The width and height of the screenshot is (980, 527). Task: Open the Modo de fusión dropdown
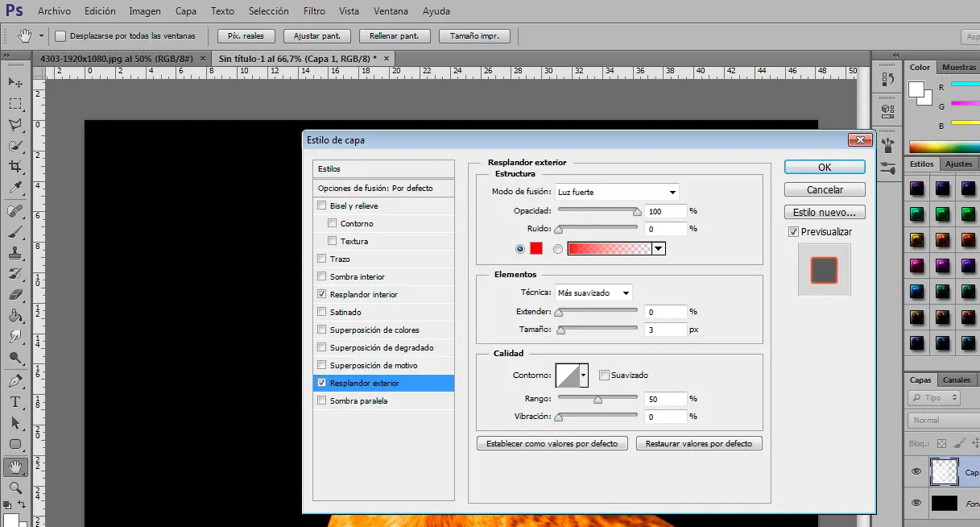pos(617,192)
